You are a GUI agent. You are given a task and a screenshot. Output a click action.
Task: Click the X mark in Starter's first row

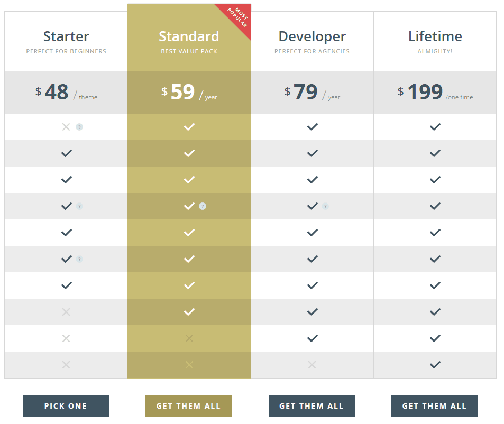[66, 127]
